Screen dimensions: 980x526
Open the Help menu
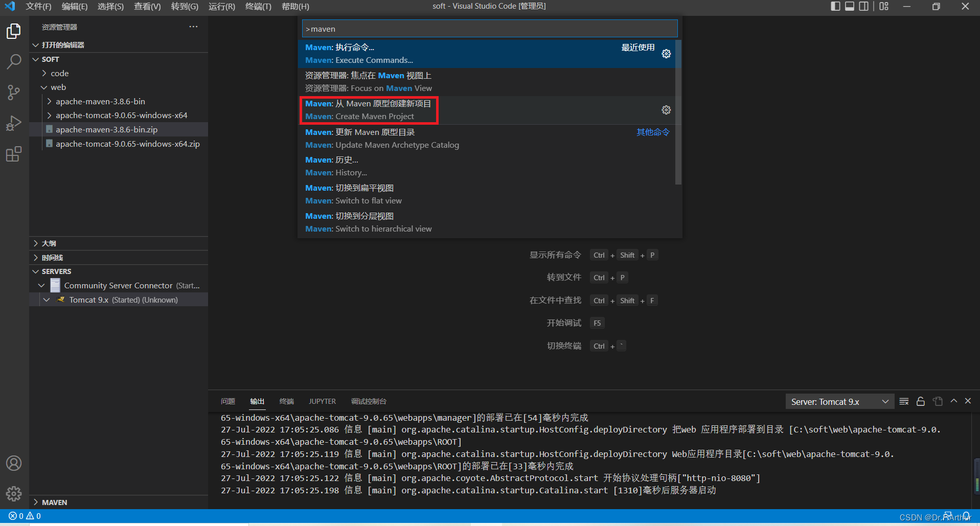point(295,6)
